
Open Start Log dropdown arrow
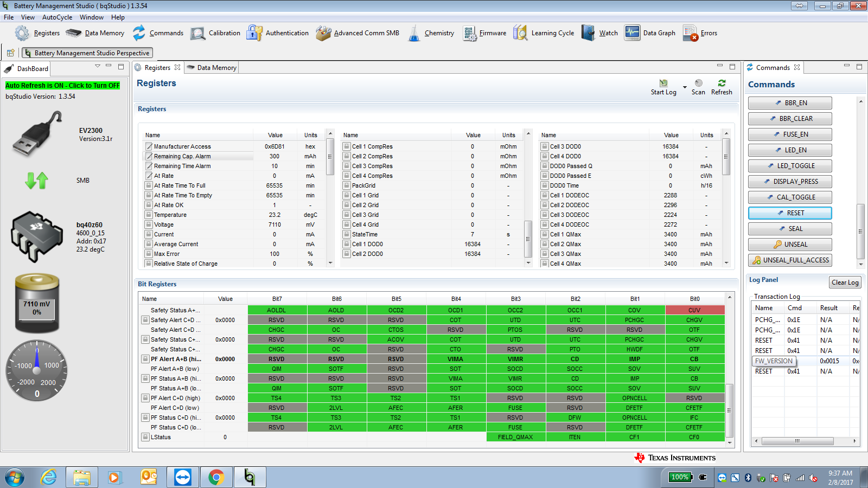tap(685, 87)
